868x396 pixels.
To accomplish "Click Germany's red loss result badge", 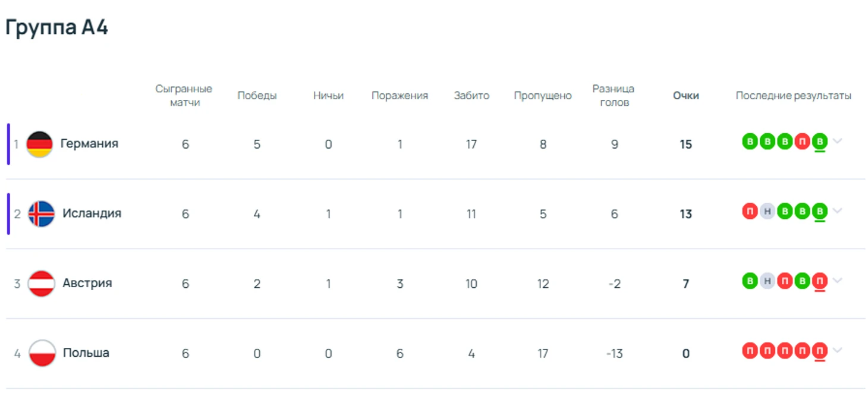I will tap(803, 142).
